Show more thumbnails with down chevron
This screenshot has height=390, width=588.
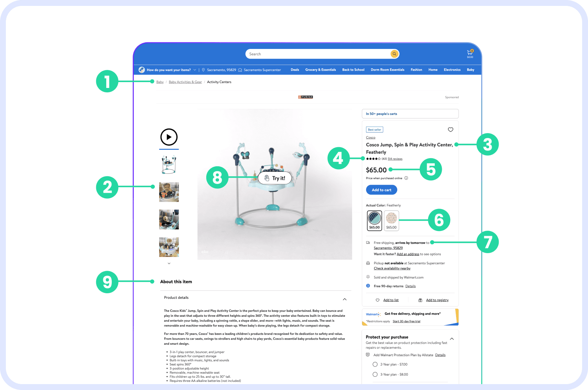(169, 263)
